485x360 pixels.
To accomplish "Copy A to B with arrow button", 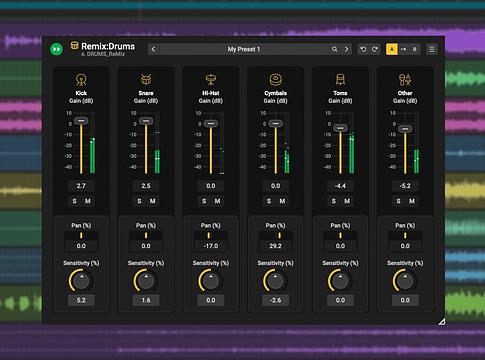I will click(403, 49).
